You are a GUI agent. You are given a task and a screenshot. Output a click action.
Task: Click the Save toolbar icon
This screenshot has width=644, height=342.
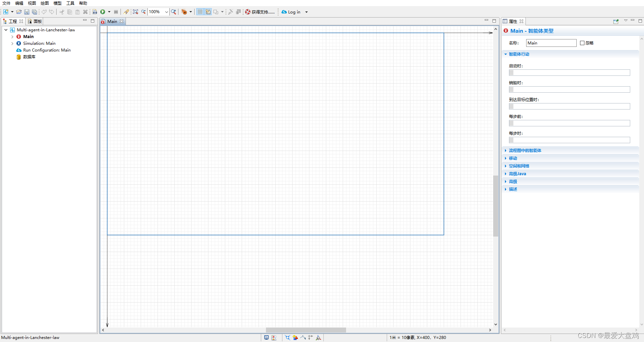pos(27,12)
